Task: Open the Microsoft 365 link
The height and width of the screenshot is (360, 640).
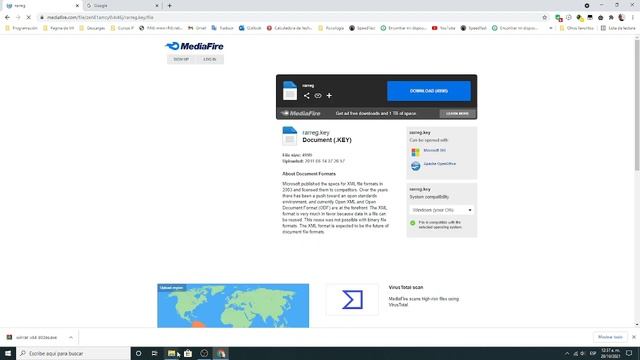Action: pos(434,150)
